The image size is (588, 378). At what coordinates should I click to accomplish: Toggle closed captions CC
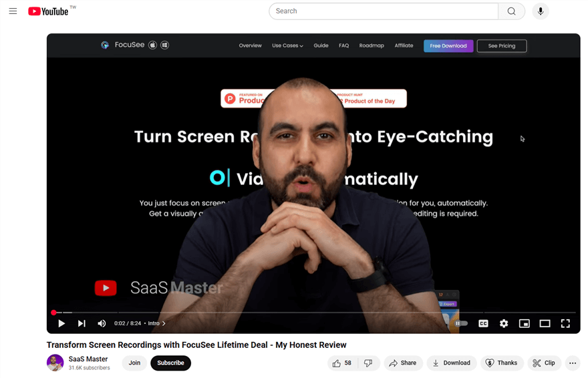click(483, 323)
